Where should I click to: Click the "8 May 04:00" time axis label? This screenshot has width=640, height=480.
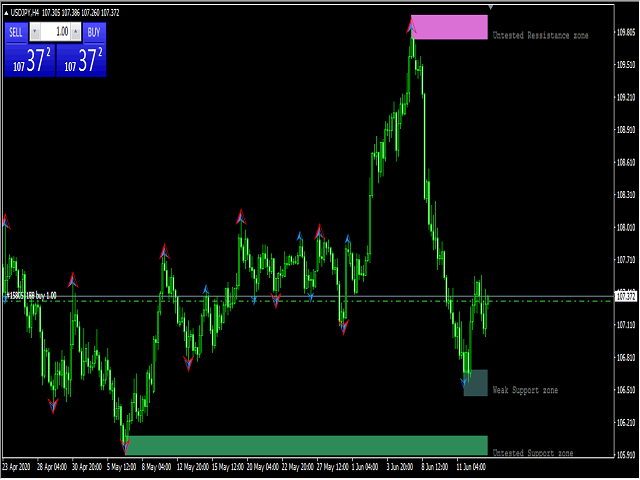click(x=156, y=467)
